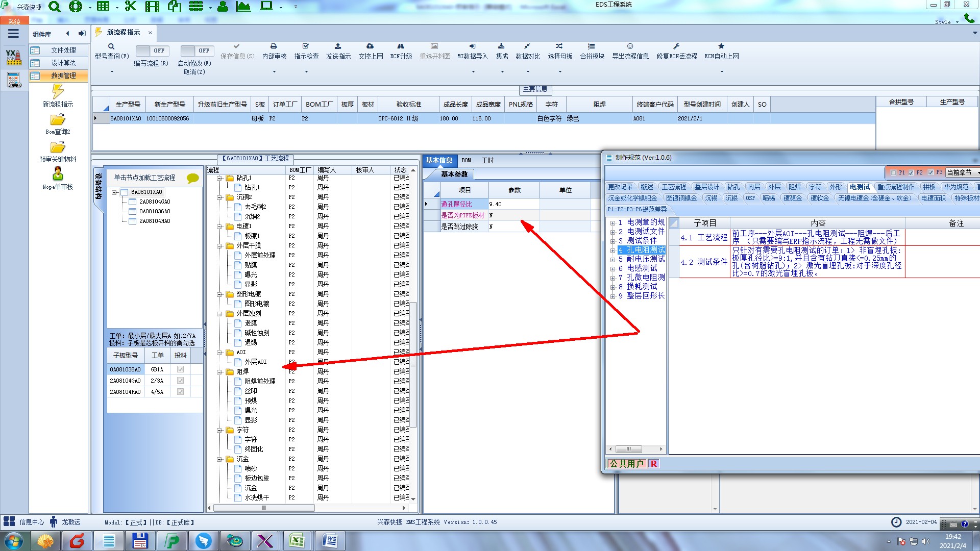The image size is (980, 551).
Task: Toggle 投料 checkbox for row 0A081036A0
Action: 180,369
